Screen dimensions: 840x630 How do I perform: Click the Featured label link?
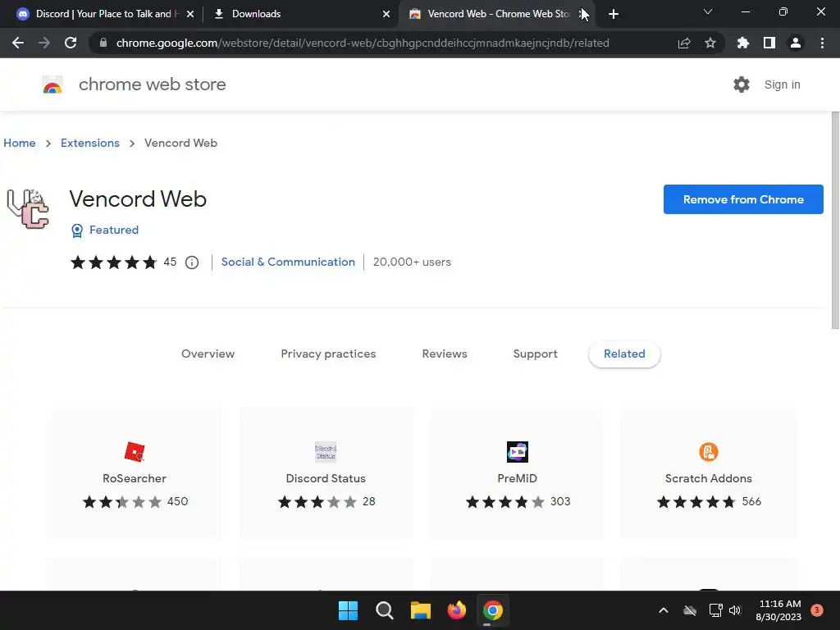pyautogui.click(x=113, y=230)
